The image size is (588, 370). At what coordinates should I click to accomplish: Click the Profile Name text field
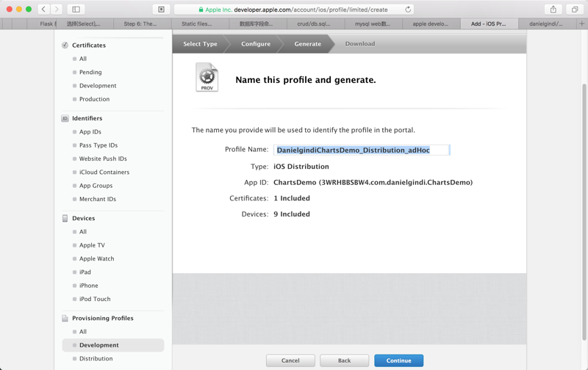[361, 150]
